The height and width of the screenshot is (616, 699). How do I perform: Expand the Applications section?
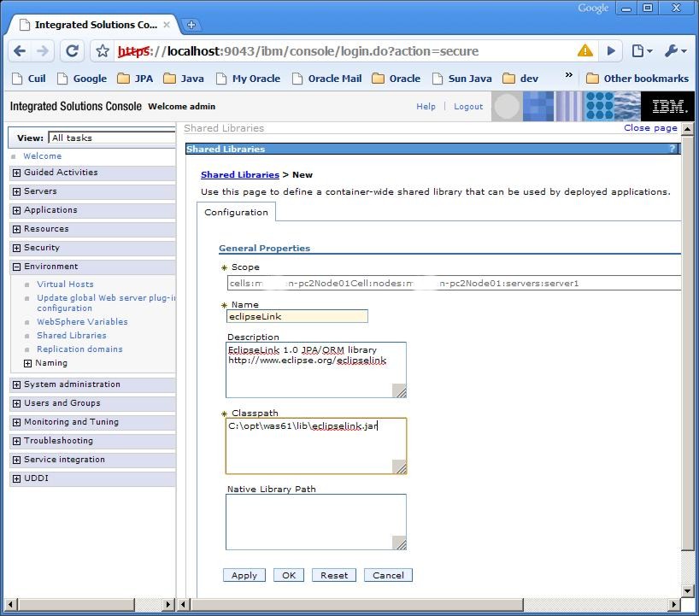[x=16, y=210]
